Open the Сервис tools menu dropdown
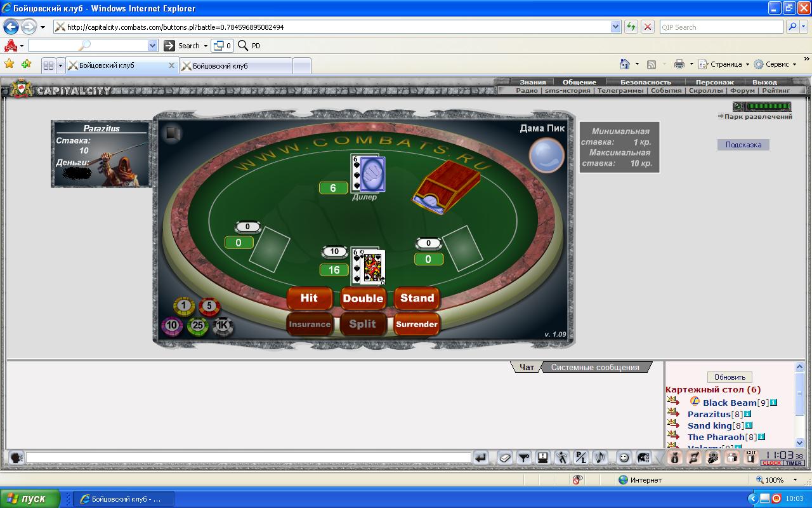Screen dimensions: 812x508 (x=775, y=64)
